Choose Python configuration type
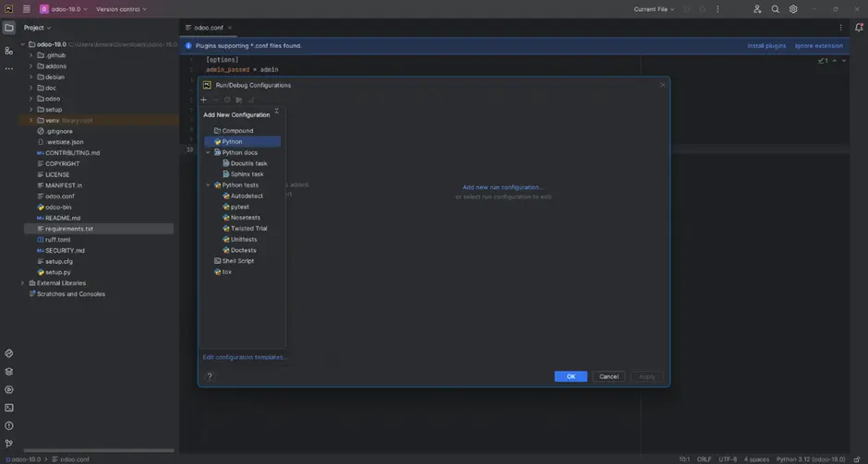868x464 pixels. [x=243, y=141]
